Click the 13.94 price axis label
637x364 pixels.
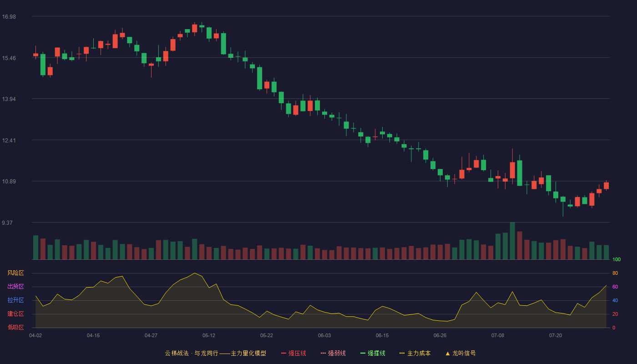click(x=9, y=99)
